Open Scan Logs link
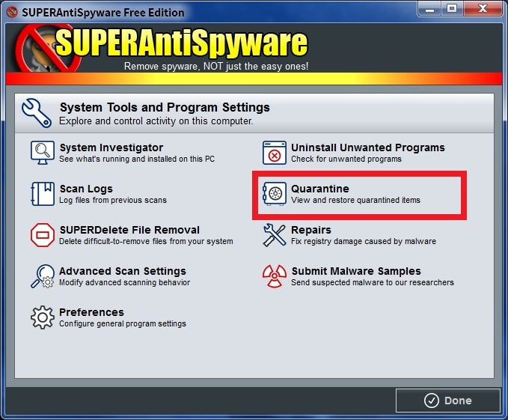The width and height of the screenshot is (508, 420). [x=86, y=189]
